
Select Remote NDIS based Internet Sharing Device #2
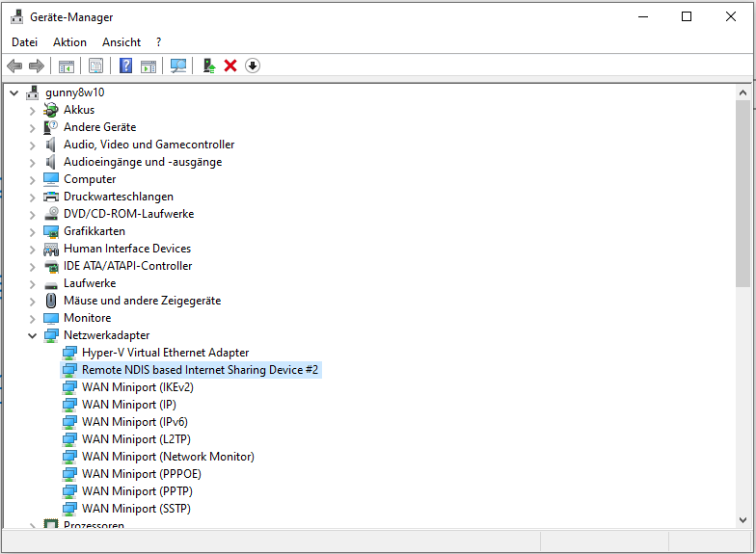click(201, 370)
